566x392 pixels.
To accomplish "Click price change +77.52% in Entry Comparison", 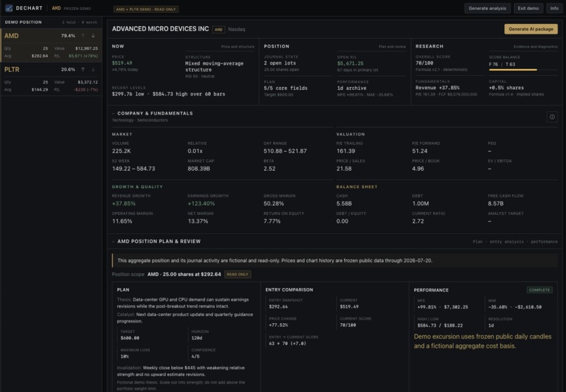I will [278, 325].
